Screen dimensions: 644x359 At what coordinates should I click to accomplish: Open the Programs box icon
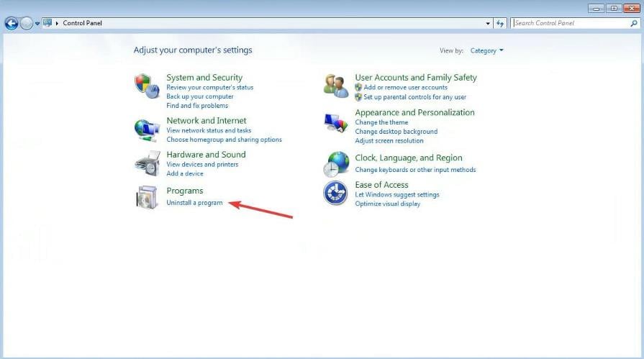click(x=147, y=197)
